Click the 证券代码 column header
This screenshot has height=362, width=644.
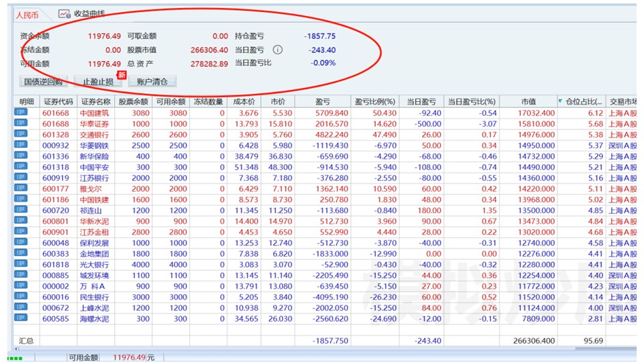click(58, 101)
